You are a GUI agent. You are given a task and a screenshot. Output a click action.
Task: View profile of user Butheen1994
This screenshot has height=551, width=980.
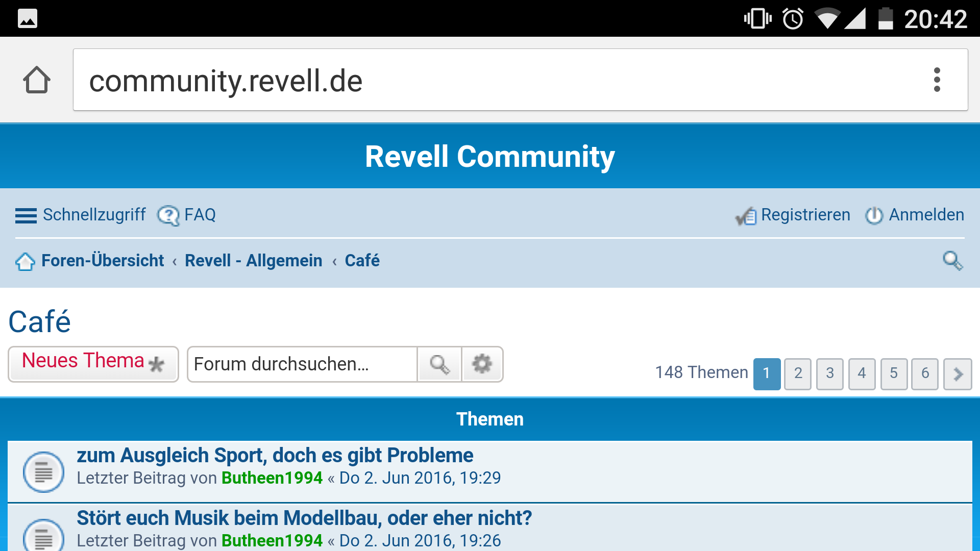pyautogui.click(x=271, y=478)
